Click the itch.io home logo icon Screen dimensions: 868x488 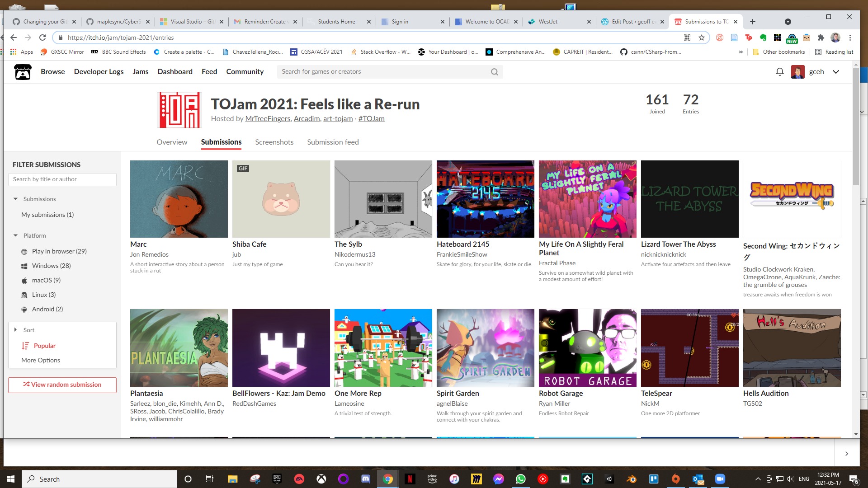pos(23,72)
